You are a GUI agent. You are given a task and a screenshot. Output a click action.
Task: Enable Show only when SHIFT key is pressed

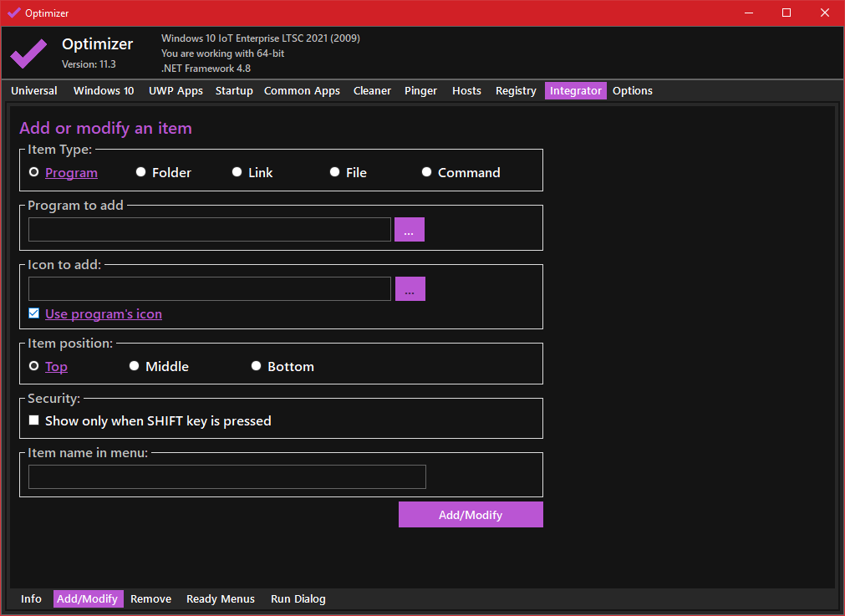[34, 420]
